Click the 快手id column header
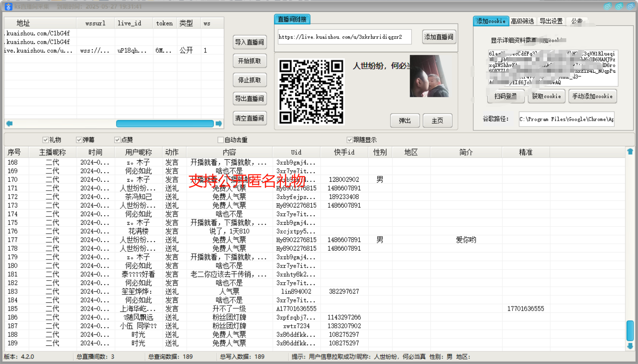Screen dimensions: 638x364 [344, 152]
